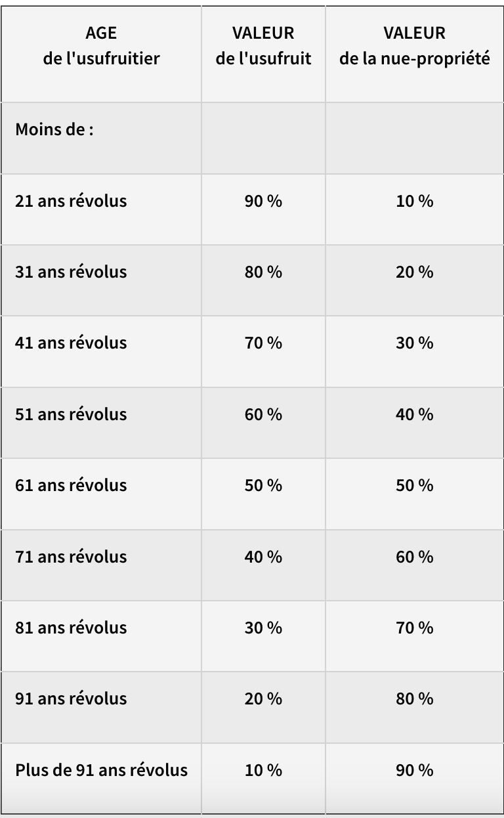Select the '51 ans révolus' row label
This screenshot has height=818, width=504.
point(71,414)
